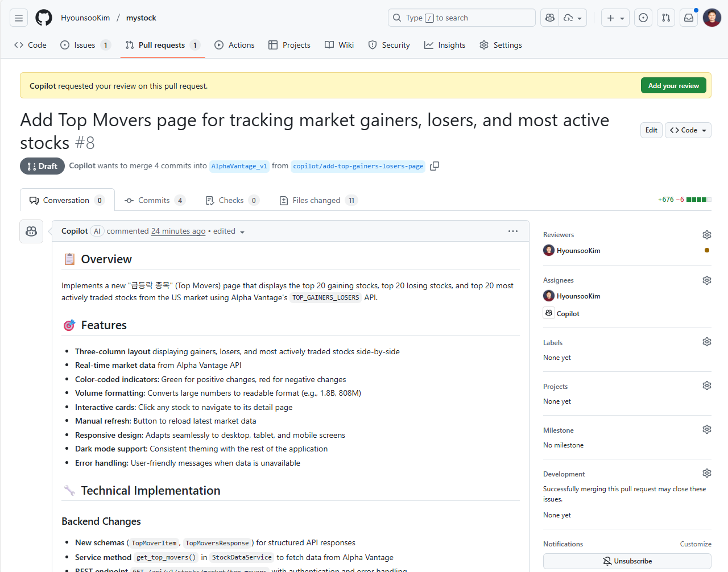Expand the Code dropdown button
Viewport: 728px width, 572px height.
pos(688,130)
